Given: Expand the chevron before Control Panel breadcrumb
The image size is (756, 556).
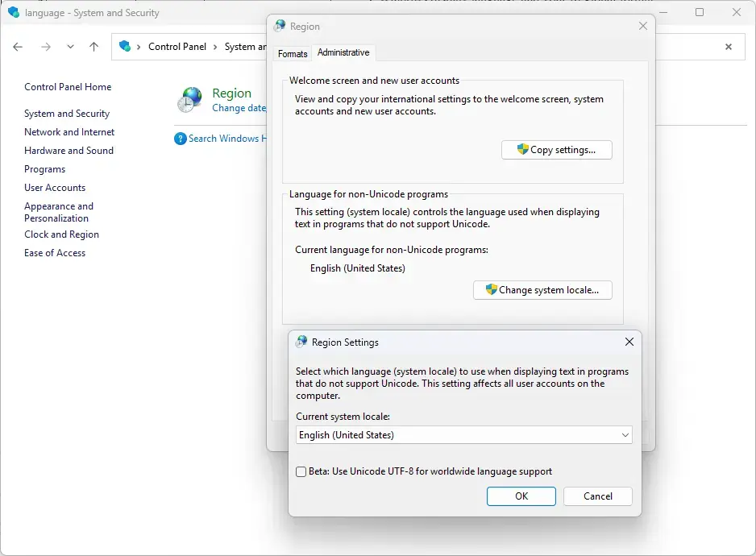Looking at the screenshot, I should pos(139,47).
